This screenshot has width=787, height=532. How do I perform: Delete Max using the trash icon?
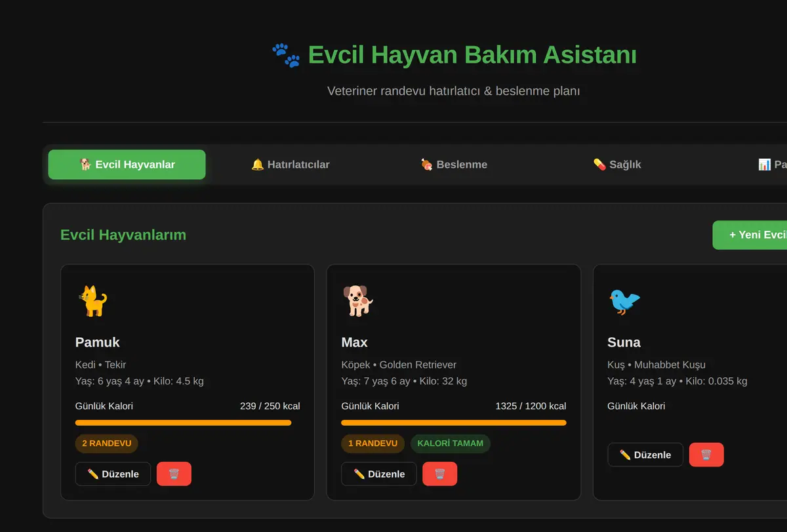pos(439,474)
